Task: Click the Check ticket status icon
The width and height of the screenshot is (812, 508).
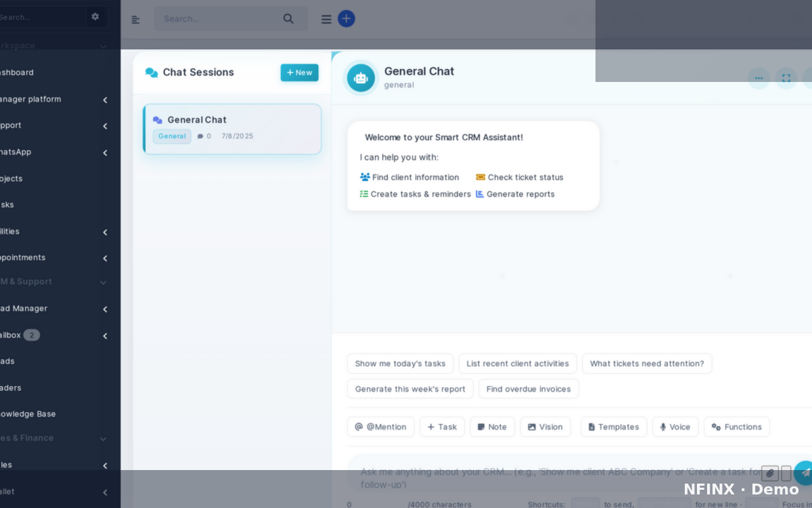Action: [480, 177]
